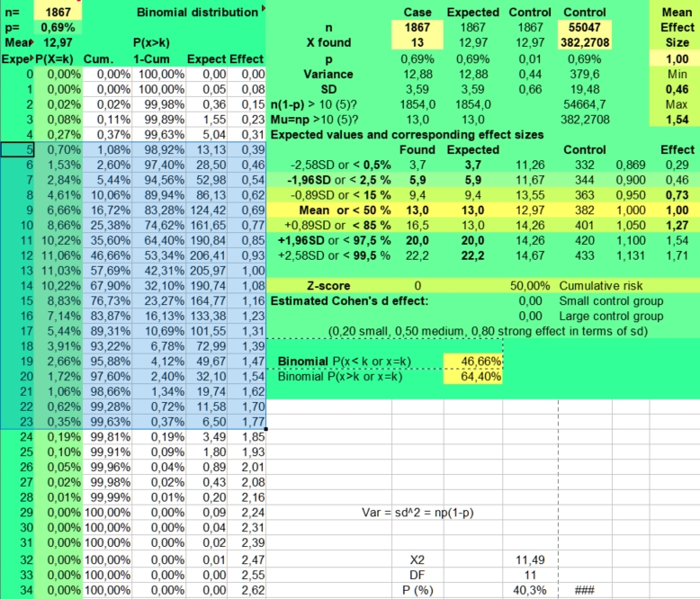700x599 pixels.
Task: Click the '-1,96SD or < 2,5 %' label
Action: coord(339,180)
